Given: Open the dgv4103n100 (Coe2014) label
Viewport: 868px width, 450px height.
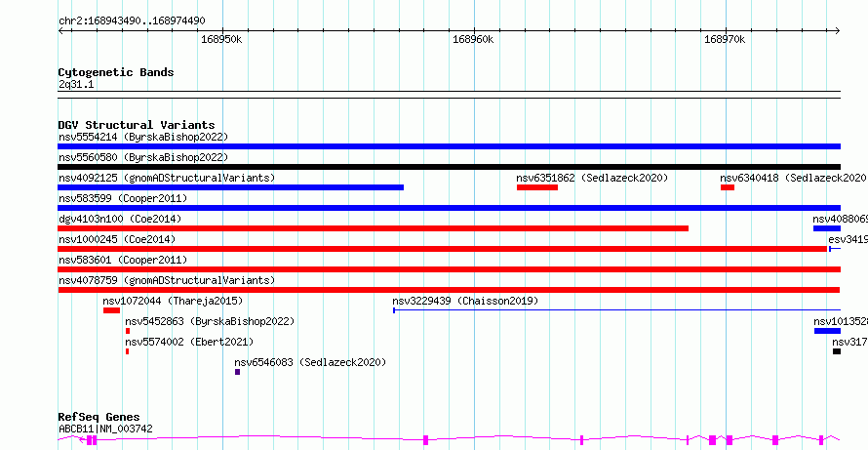Looking at the screenshot, I should point(120,219).
